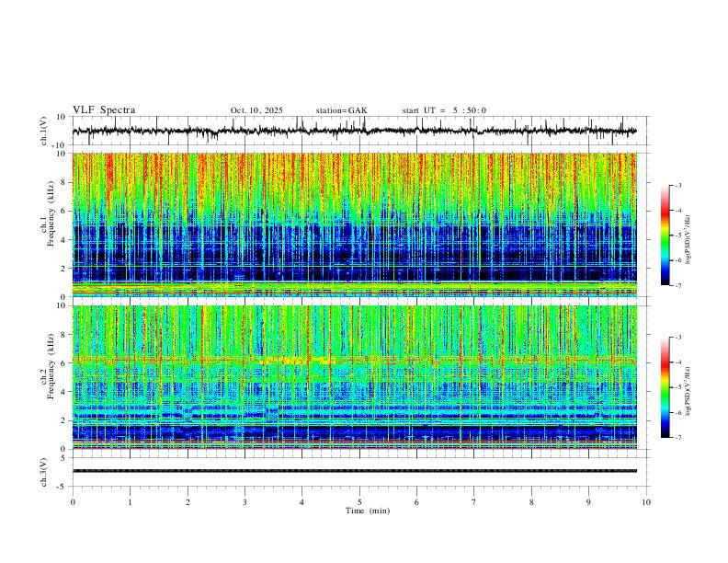Click the log(PSD) label beside ch.2 color bar
The height and width of the screenshot is (563, 728).
click(x=688, y=391)
